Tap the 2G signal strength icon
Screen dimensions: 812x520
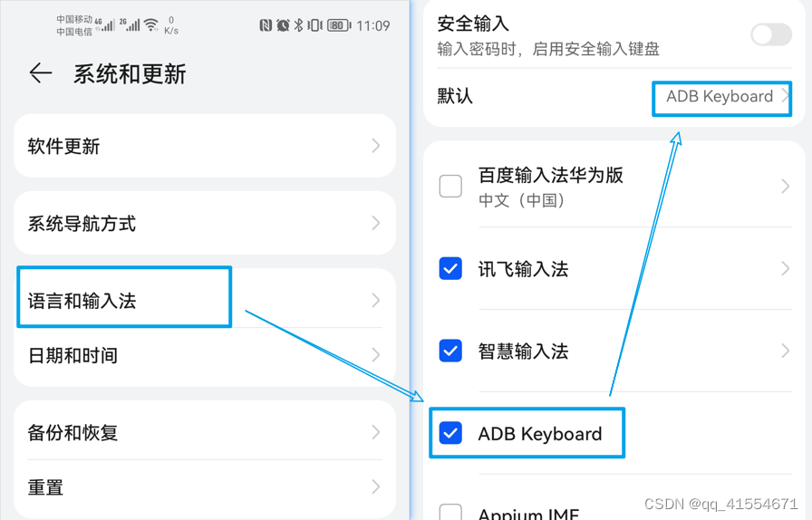130,24
